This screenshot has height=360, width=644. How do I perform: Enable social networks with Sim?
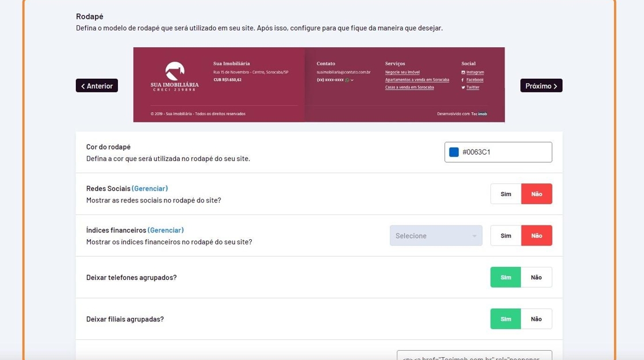tap(505, 194)
